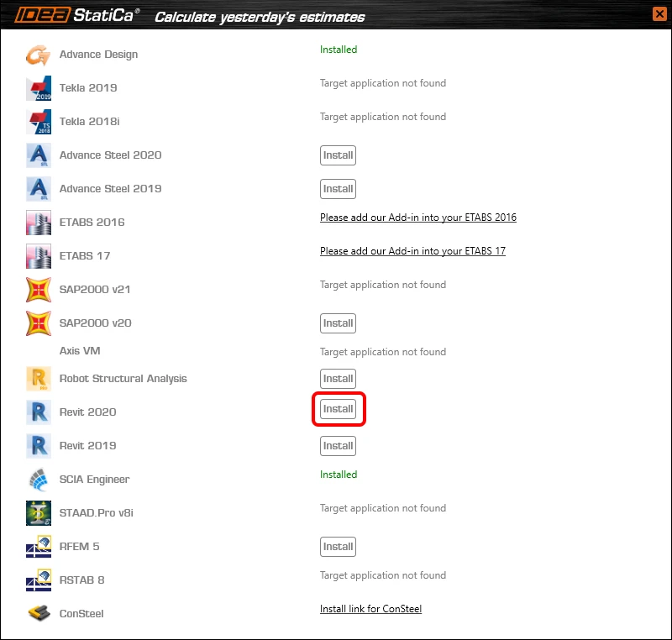This screenshot has height=640, width=672.
Task: Open the Install link for ConSteel
Action: click(x=370, y=609)
